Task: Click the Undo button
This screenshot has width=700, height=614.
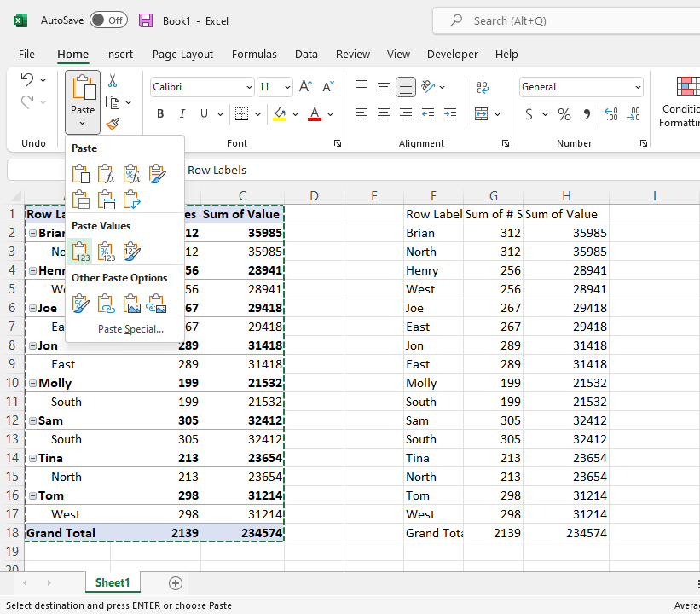Action: point(28,79)
